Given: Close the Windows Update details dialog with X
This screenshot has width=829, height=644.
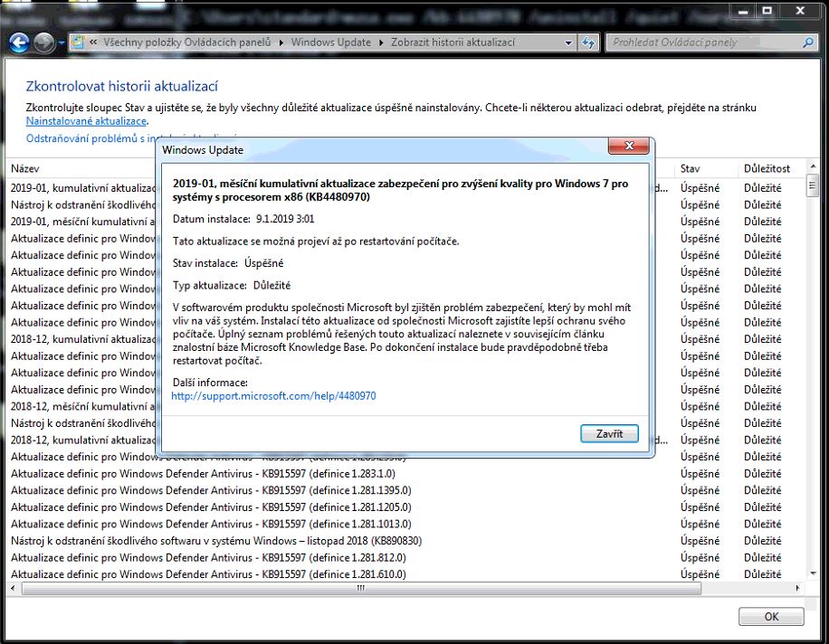Looking at the screenshot, I should (628, 148).
